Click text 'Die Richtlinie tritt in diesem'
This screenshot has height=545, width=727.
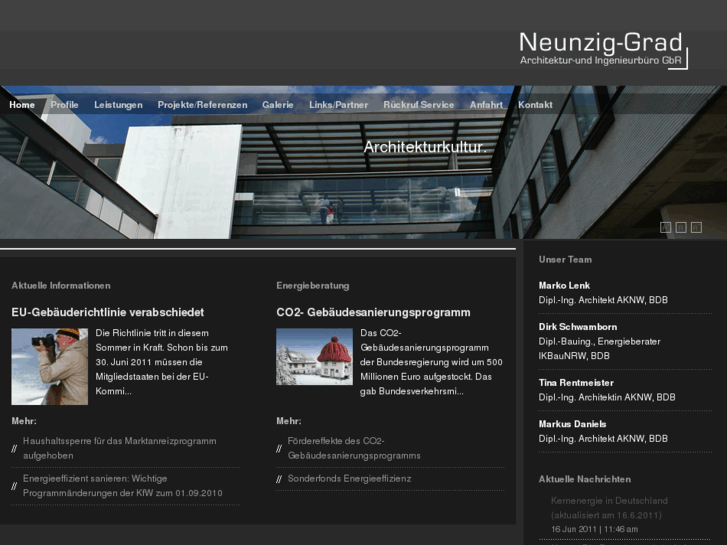[x=152, y=333]
